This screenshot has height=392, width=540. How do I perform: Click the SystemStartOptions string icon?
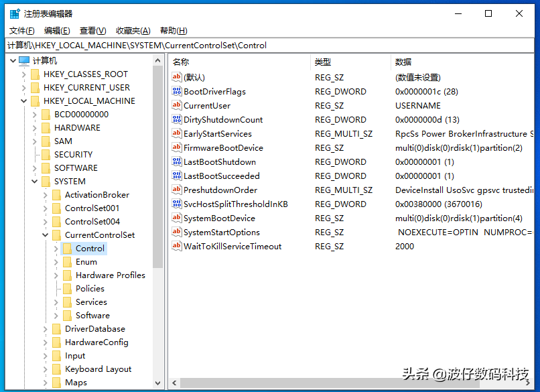pos(177,232)
